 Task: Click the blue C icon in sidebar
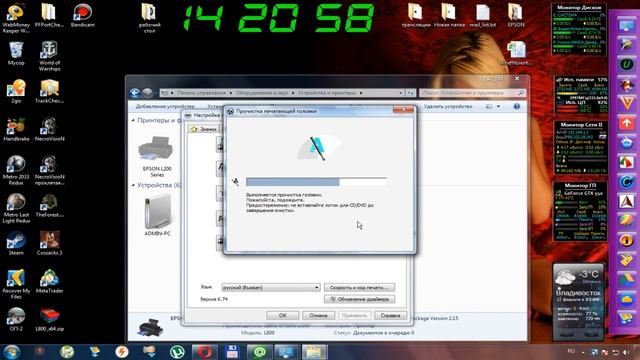pos(627,181)
